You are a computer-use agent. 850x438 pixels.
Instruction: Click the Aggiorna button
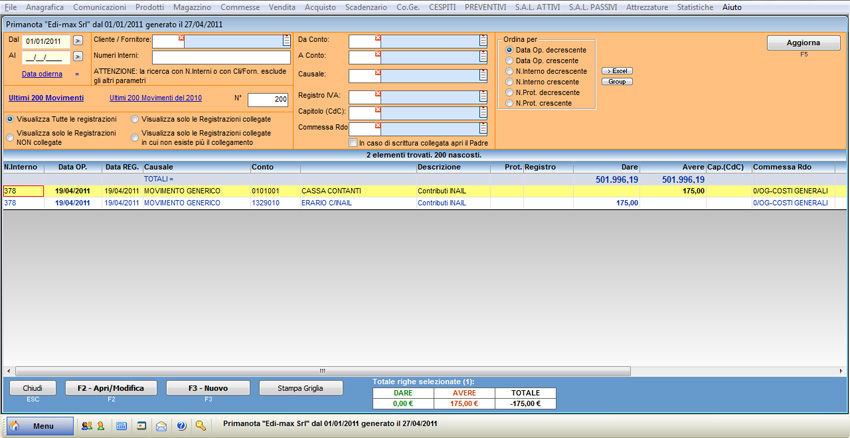[803, 43]
